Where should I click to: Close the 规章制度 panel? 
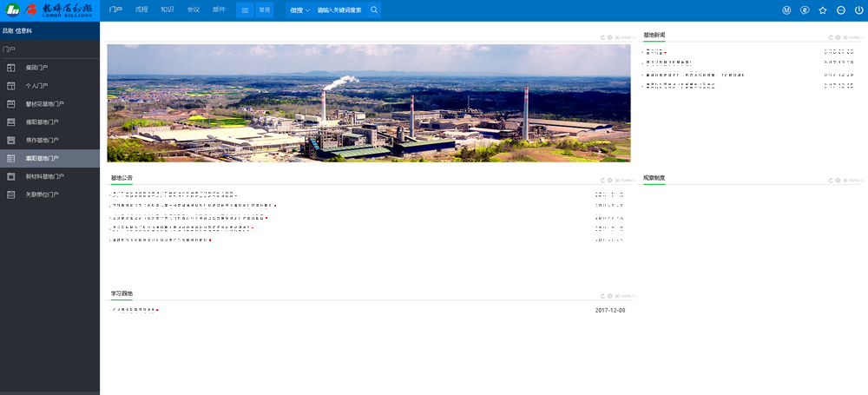[x=845, y=181]
